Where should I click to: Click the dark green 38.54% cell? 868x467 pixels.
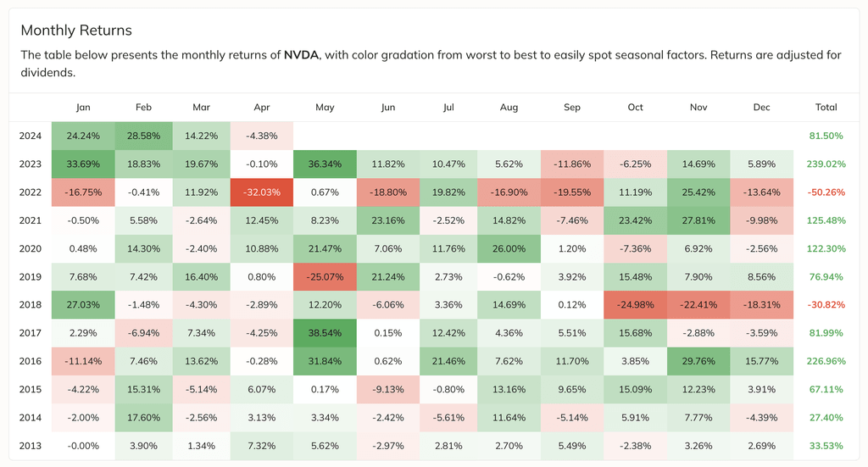point(325,331)
